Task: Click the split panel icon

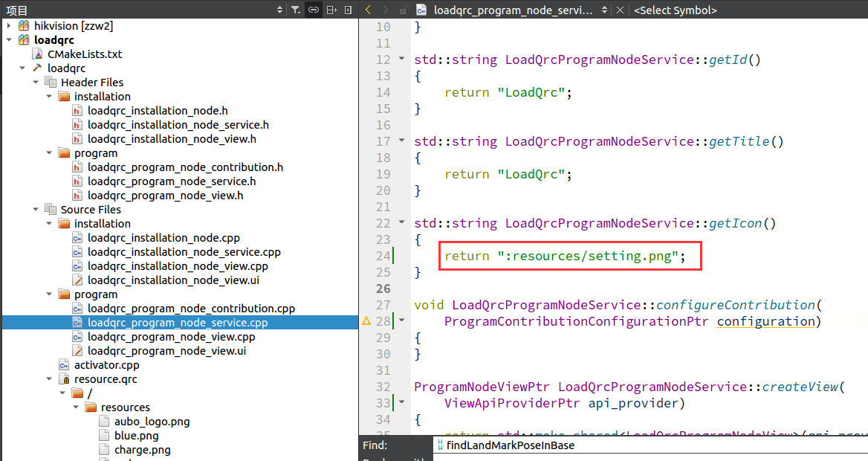Action: click(x=331, y=10)
